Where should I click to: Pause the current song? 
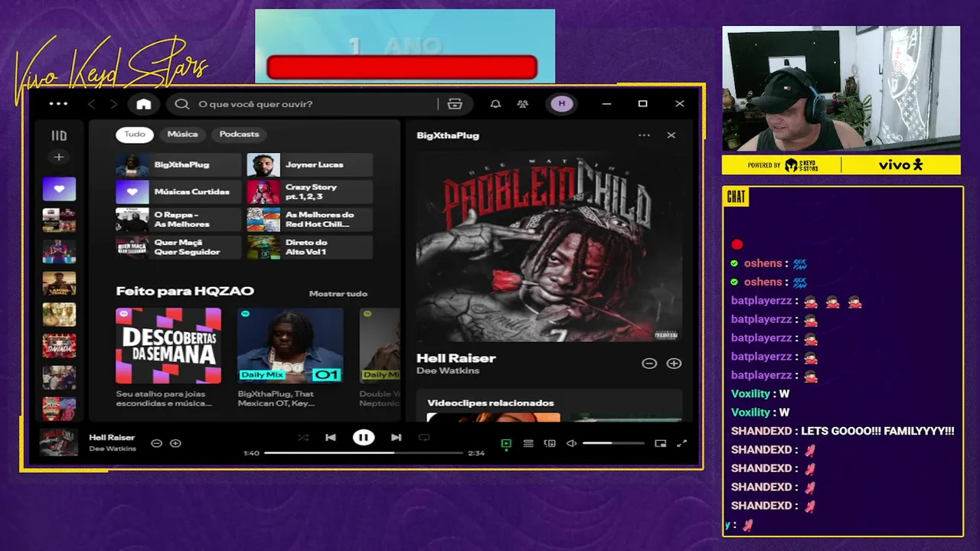[363, 438]
